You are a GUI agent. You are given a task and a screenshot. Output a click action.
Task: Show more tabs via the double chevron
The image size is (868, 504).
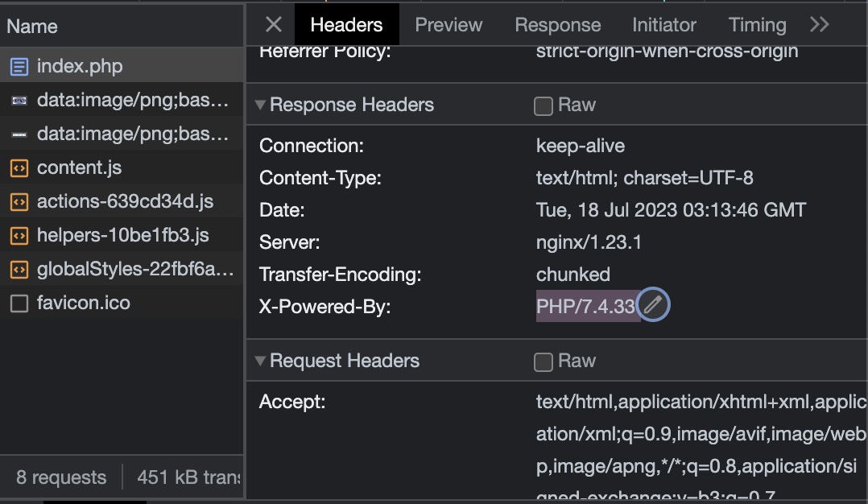819,25
